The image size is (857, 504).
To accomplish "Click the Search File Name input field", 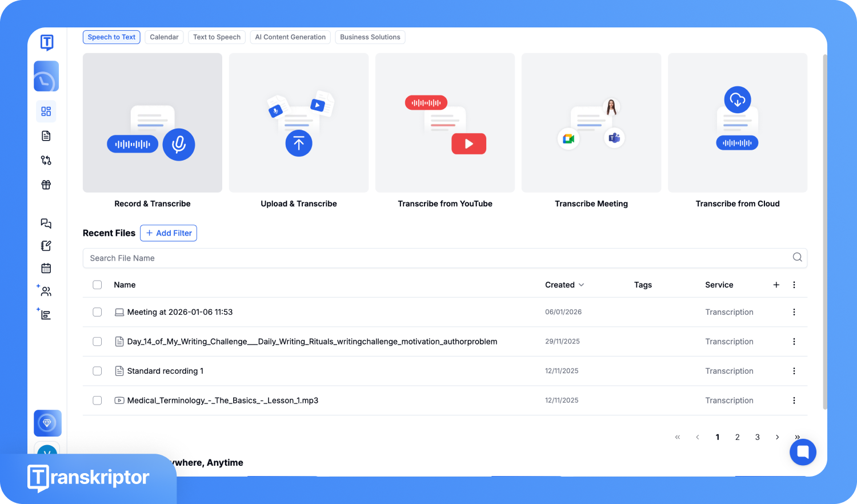I will coord(434,258).
